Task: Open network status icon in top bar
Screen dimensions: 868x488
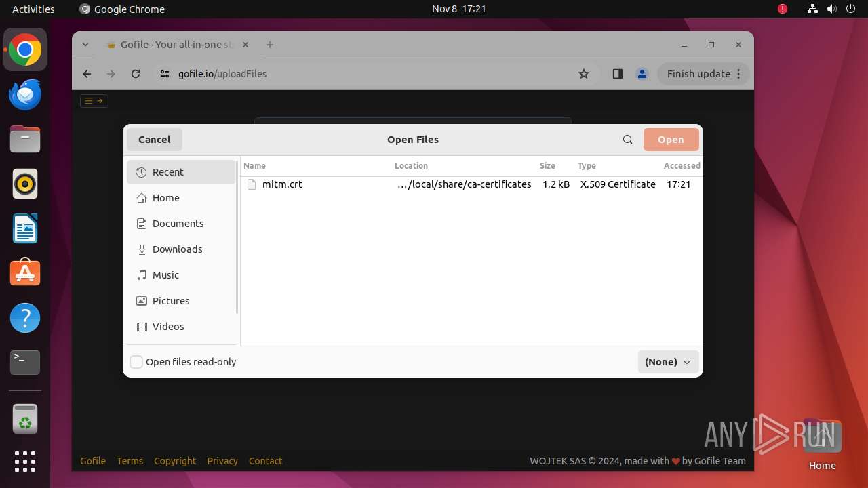Action: coord(812,9)
